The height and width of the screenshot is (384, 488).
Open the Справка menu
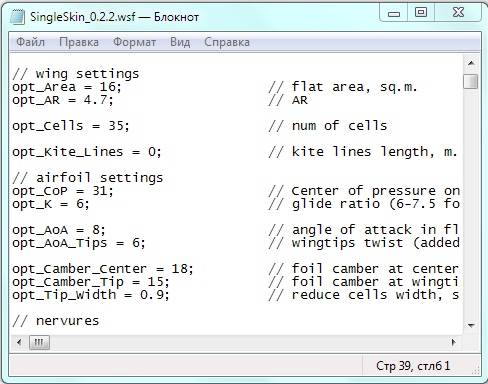tap(227, 42)
